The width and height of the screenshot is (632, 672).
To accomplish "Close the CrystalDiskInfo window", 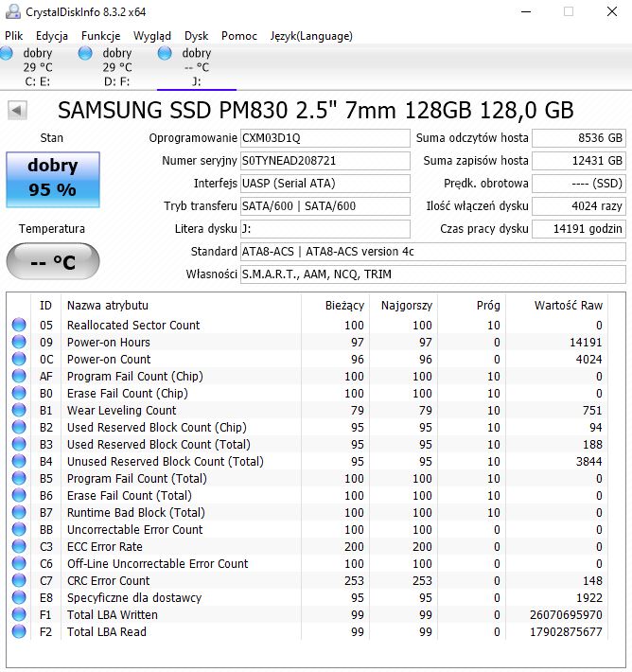I will click(612, 11).
